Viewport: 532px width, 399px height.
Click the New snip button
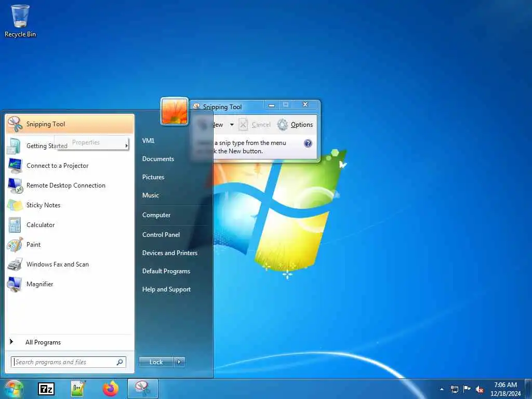click(x=218, y=125)
